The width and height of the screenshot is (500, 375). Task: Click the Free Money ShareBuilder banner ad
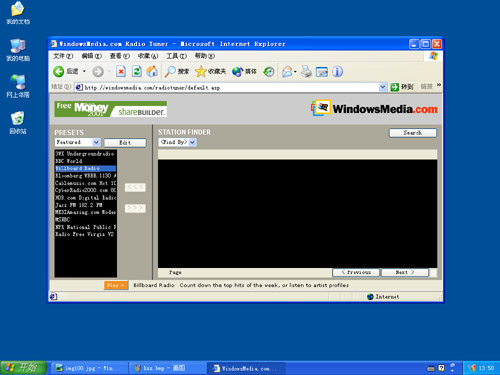(111, 109)
